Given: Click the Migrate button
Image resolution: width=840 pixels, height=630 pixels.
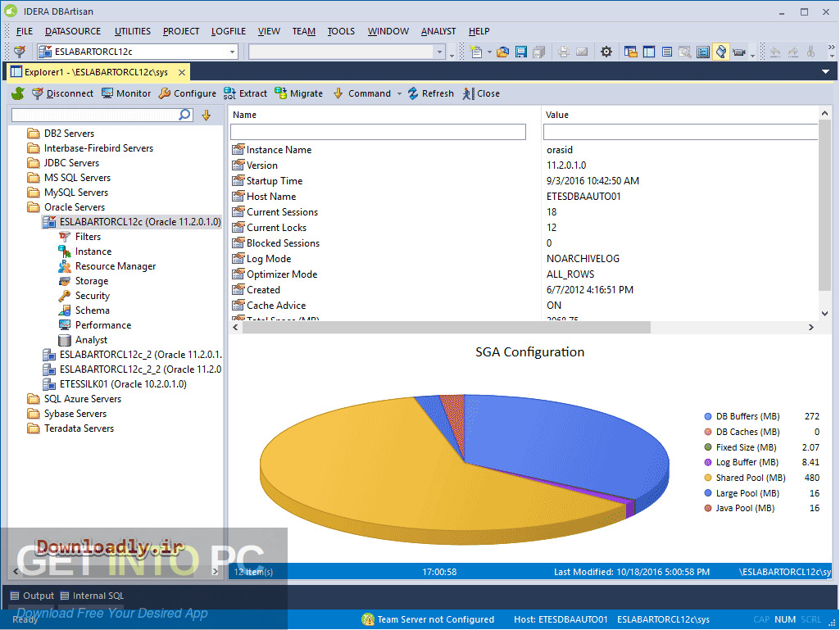Looking at the screenshot, I should click(x=299, y=93).
